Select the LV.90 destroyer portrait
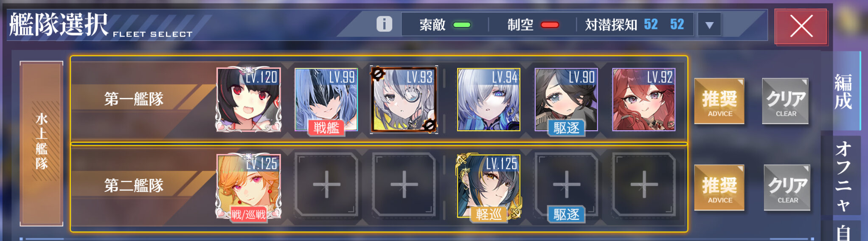 tap(566, 100)
